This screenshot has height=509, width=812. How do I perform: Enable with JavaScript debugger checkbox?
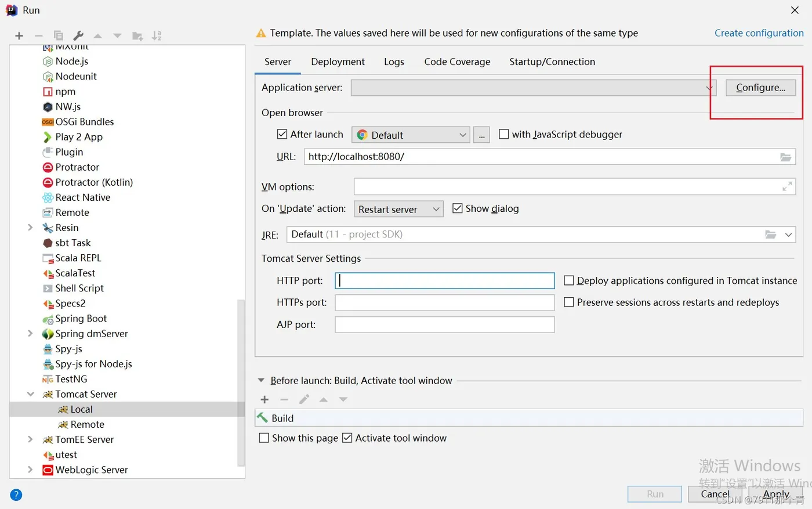(x=504, y=134)
